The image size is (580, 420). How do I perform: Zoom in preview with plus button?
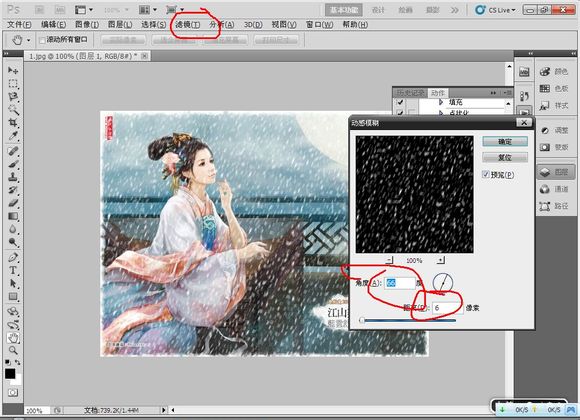[441, 260]
